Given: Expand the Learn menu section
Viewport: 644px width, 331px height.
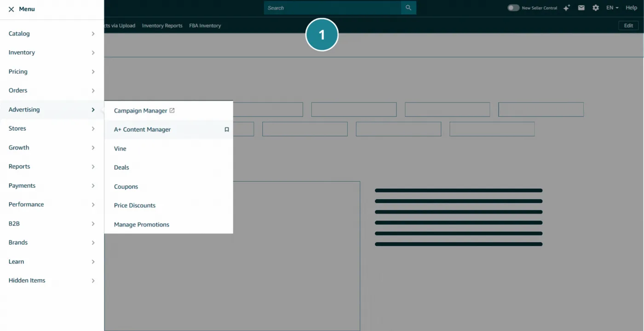Looking at the screenshot, I should pyautogui.click(x=52, y=261).
